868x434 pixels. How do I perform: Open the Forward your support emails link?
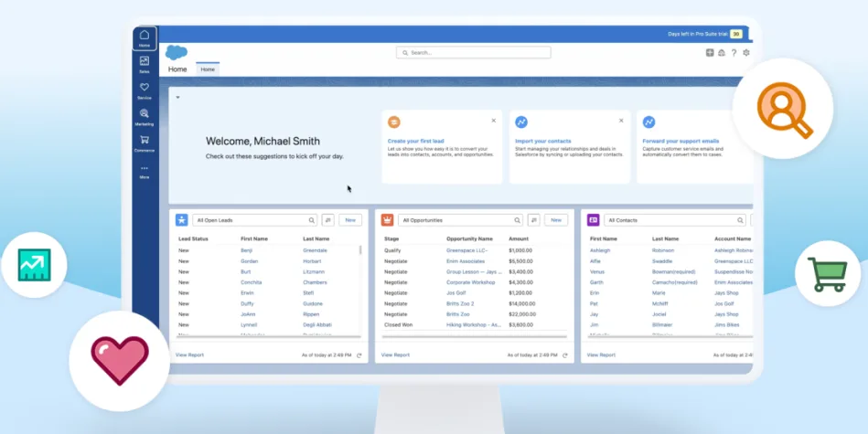(680, 141)
